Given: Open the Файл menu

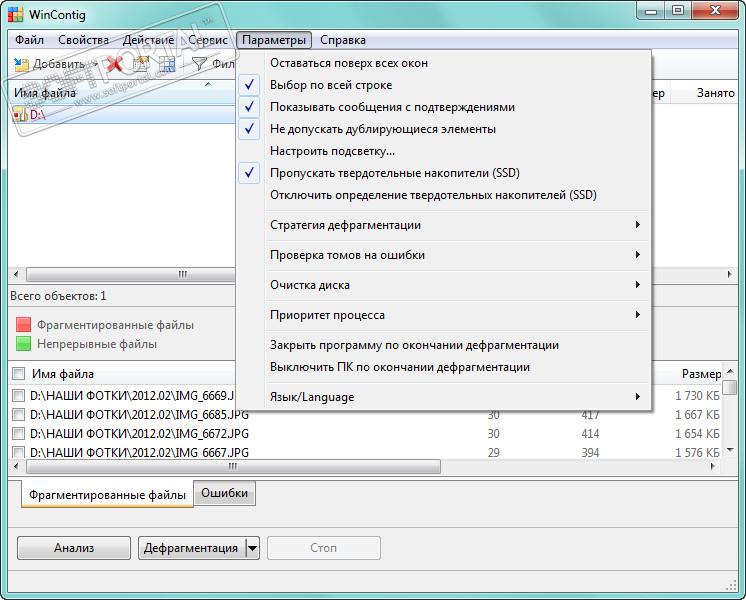Looking at the screenshot, I should [x=29, y=40].
